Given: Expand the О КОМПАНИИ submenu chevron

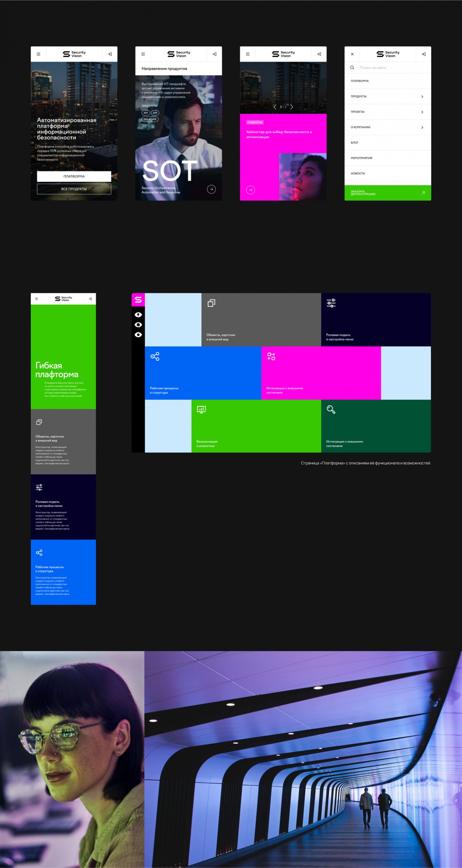Looking at the screenshot, I should (422, 127).
